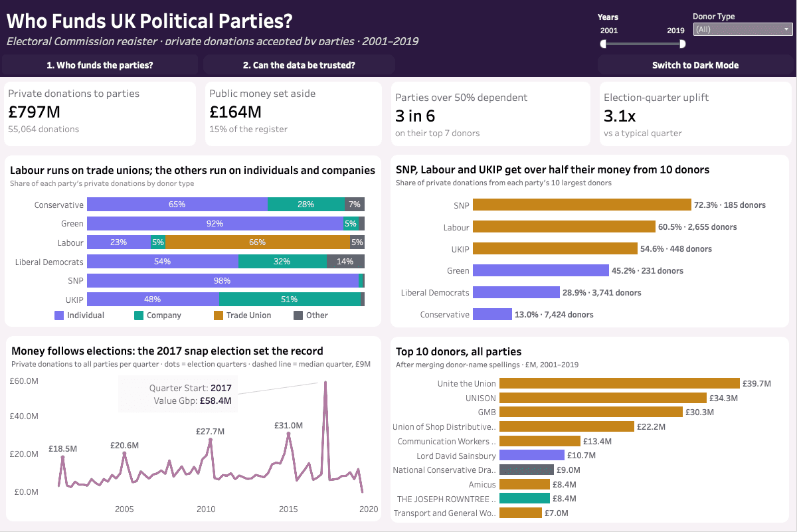Screen dimensions: 797x532
Task: Click the Communication Workers £13.4M bar
Action: coord(540,441)
